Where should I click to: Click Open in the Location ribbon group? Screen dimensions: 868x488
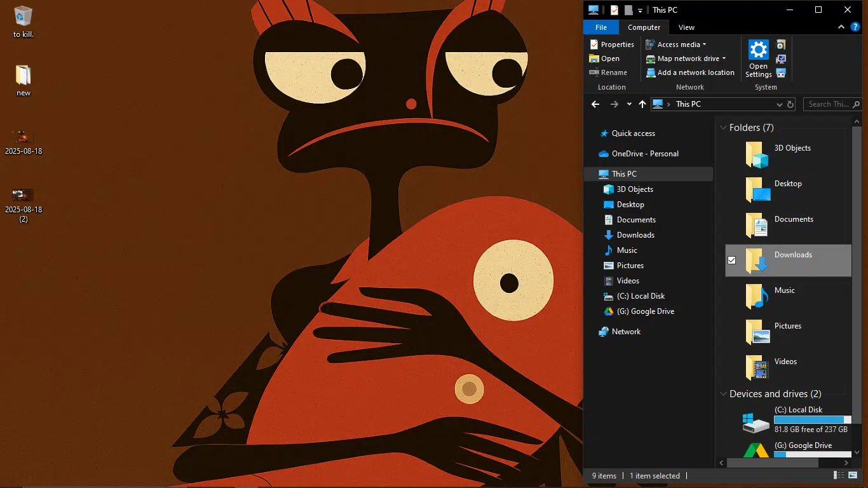click(x=604, y=58)
